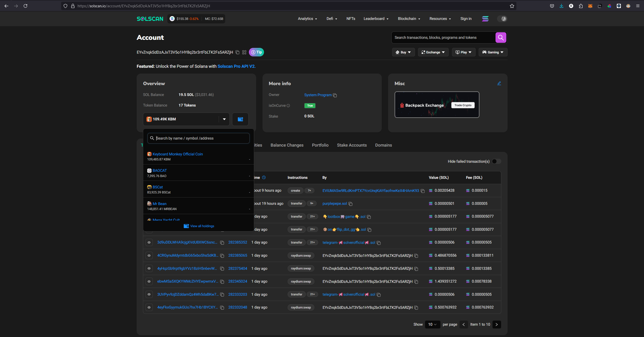Open the Blockchain menu

pyautogui.click(x=409, y=19)
